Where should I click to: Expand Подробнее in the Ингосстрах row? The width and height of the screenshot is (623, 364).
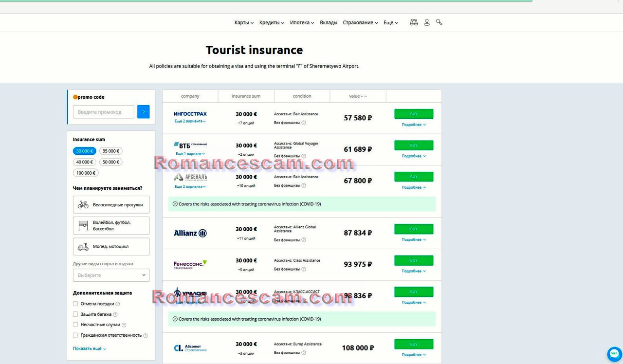click(414, 125)
